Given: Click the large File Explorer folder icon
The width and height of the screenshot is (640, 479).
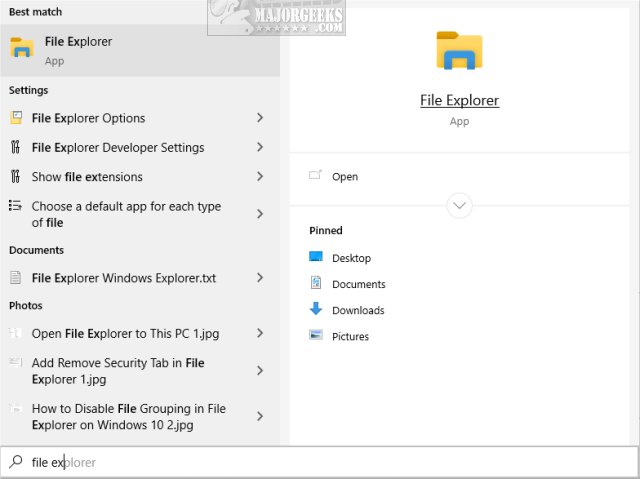Looking at the screenshot, I should (459, 51).
